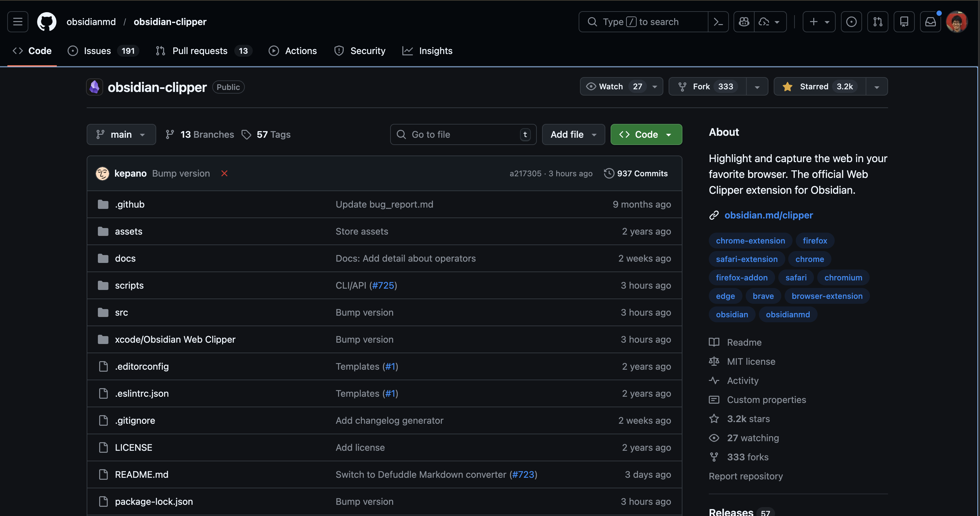Open the hamburger navigation menu
980x516 pixels.
coord(17,22)
